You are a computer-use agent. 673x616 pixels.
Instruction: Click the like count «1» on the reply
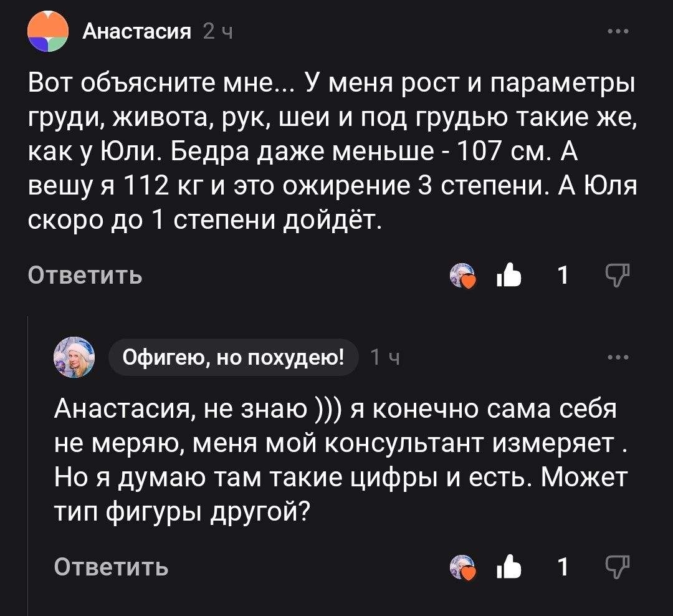click(562, 566)
